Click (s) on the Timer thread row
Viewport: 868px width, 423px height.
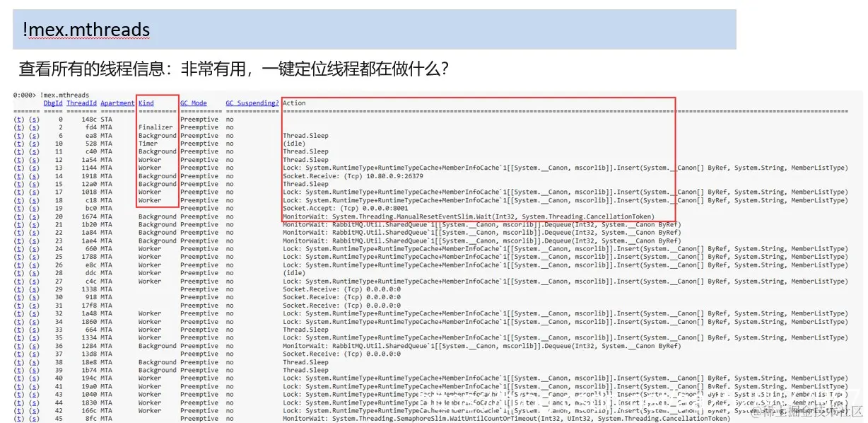click(34, 144)
